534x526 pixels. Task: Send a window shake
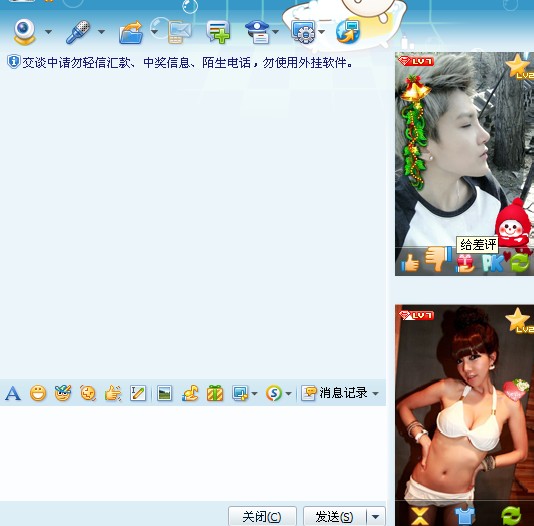(x=88, y=394)
